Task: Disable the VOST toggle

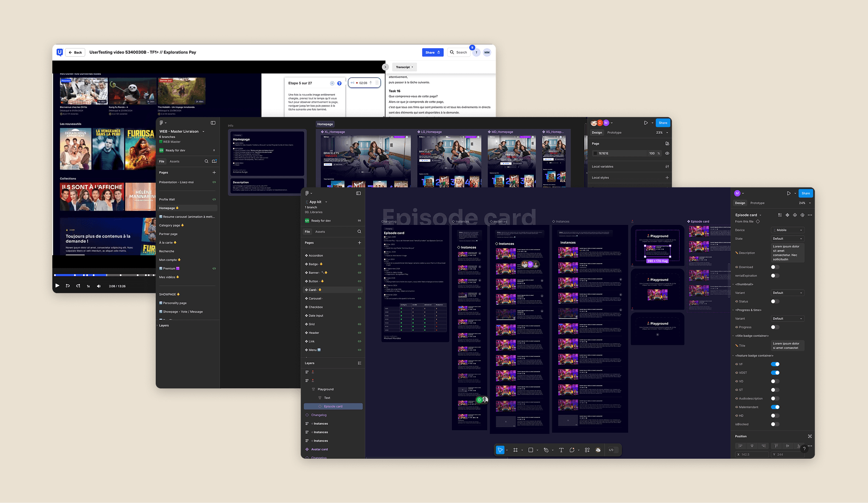Action: (775, 373)
